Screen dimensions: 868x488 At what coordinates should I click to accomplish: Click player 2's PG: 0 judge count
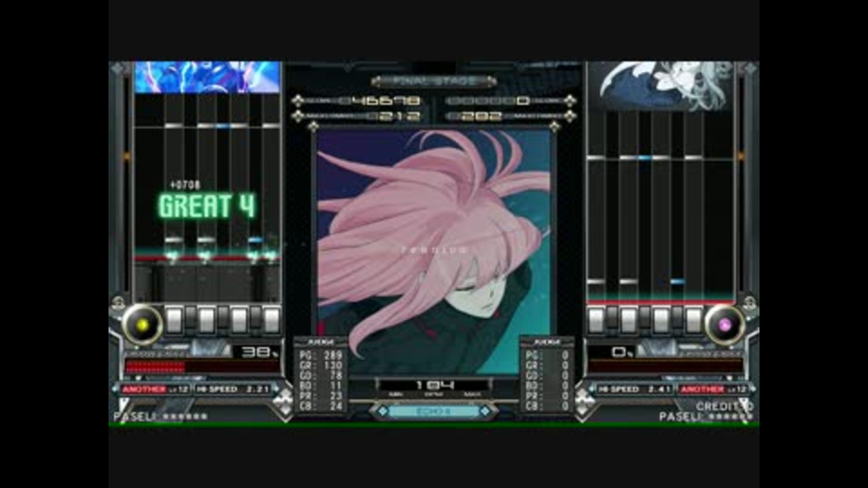pos(547,355)
